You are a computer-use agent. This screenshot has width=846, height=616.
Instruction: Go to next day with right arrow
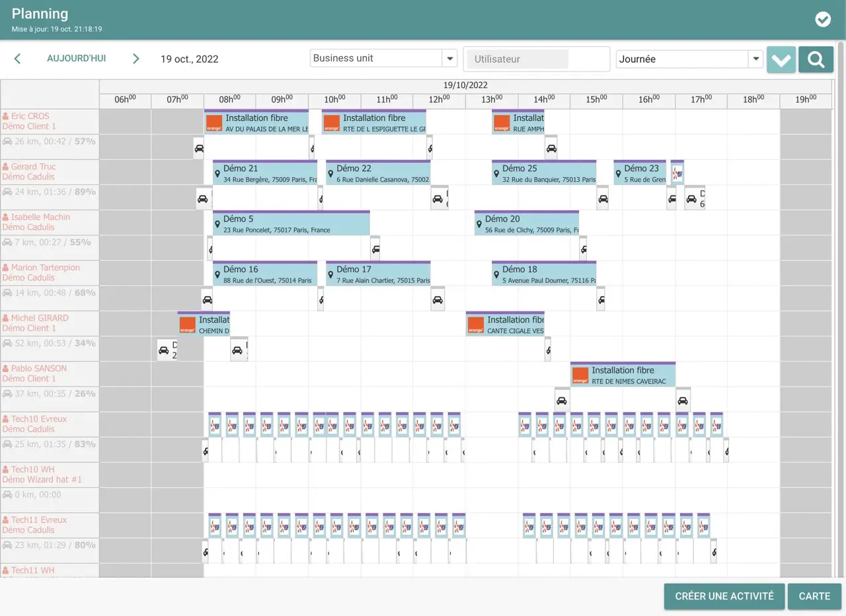point(135,59)
